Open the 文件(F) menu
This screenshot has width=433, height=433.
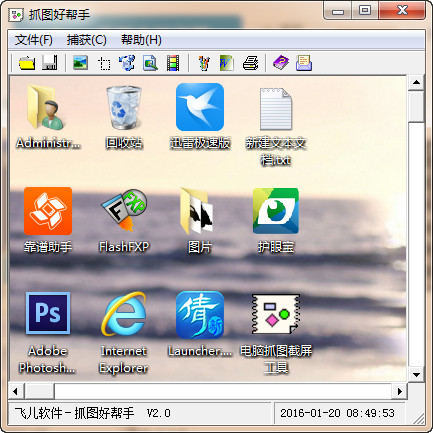(34, 40)
